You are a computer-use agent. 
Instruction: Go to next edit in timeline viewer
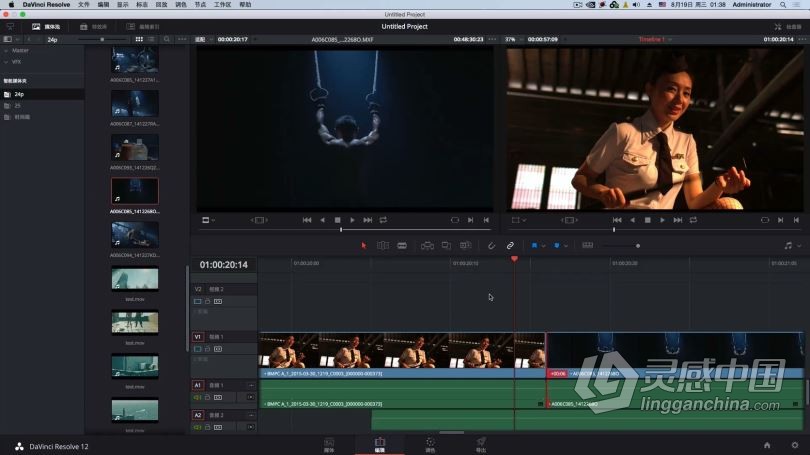tap(677, 220)
